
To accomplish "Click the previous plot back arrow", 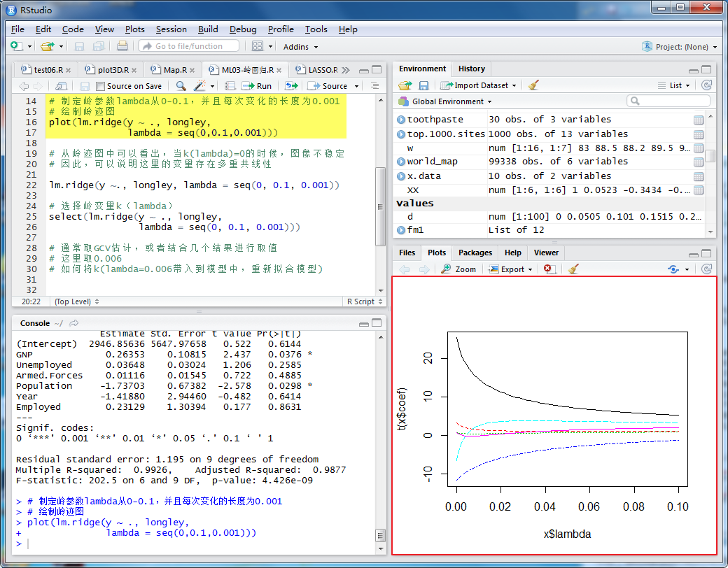I will 405,269.
